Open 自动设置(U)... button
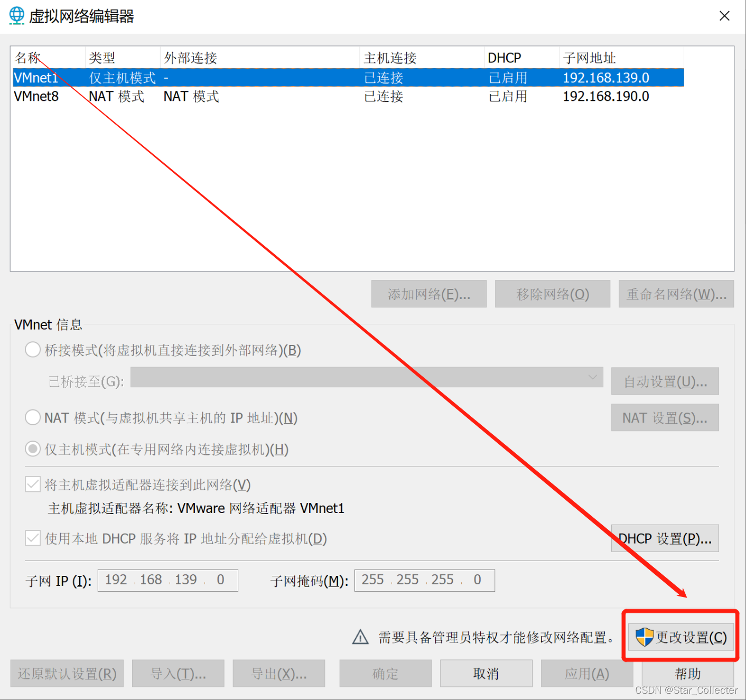The width and height of the screenshot is (746, 700). (665, 381)
